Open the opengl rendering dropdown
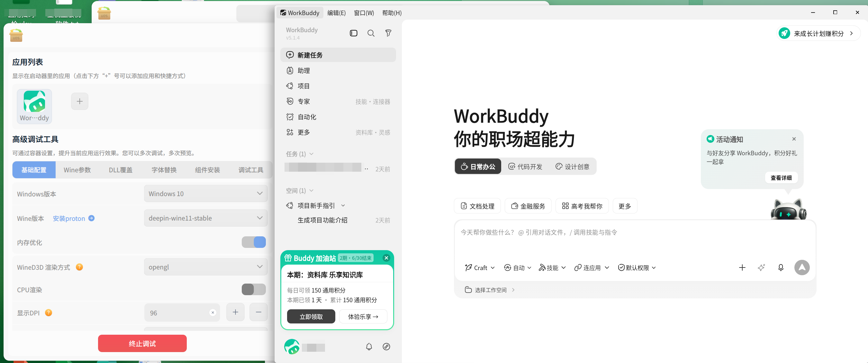 tap(205, 267)
